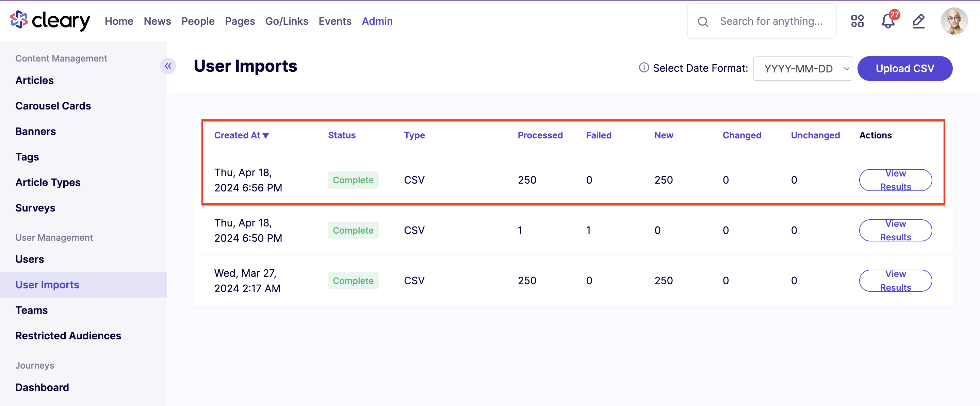Image resolution: width=980 pixels, height=406 pixels.
Task: Click Complete badge on 6:50 PM row
Action: (353, 230)
